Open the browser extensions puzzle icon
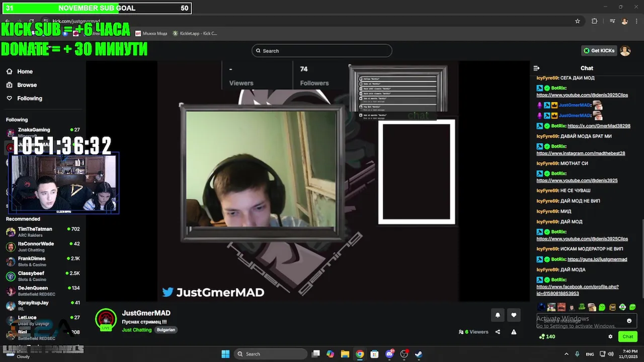The height and width of the screenshot is (362, 644). [x=595, y=21]
